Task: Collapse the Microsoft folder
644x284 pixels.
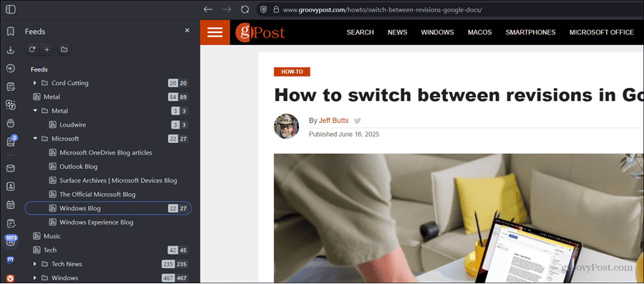Action: click(35, 139)
